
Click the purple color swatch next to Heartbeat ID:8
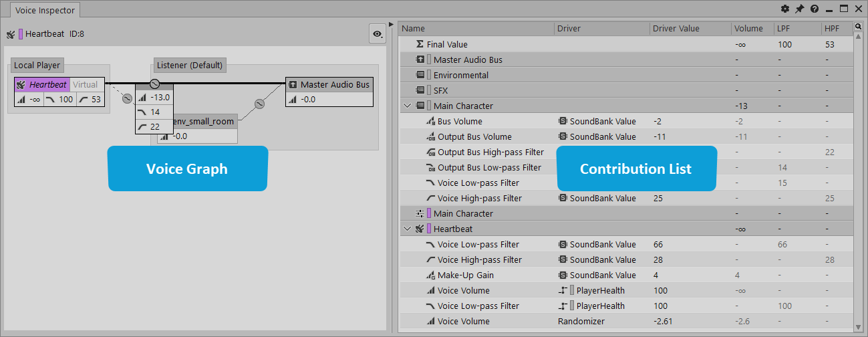coord(21,34)
